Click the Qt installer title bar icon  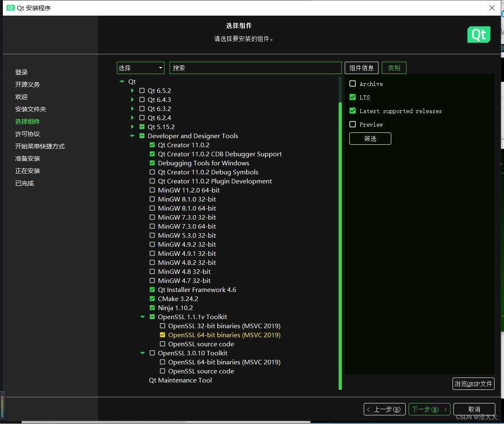(11, 8)
